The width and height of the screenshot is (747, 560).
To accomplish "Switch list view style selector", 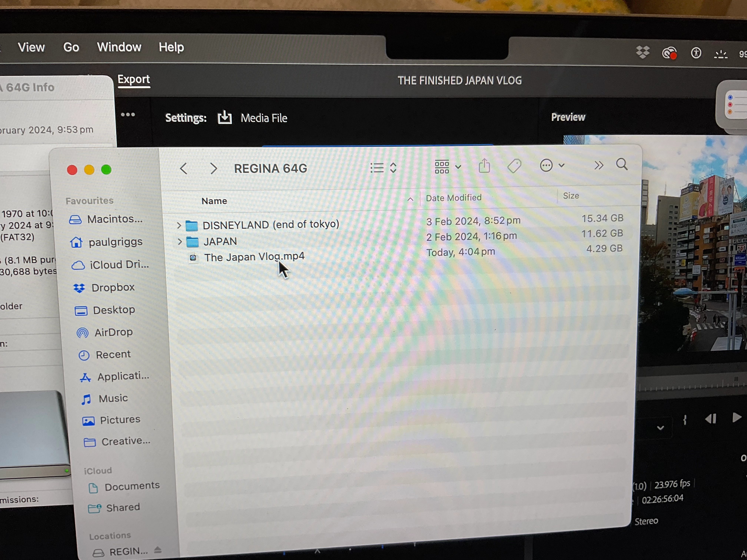I will (383, 168).
